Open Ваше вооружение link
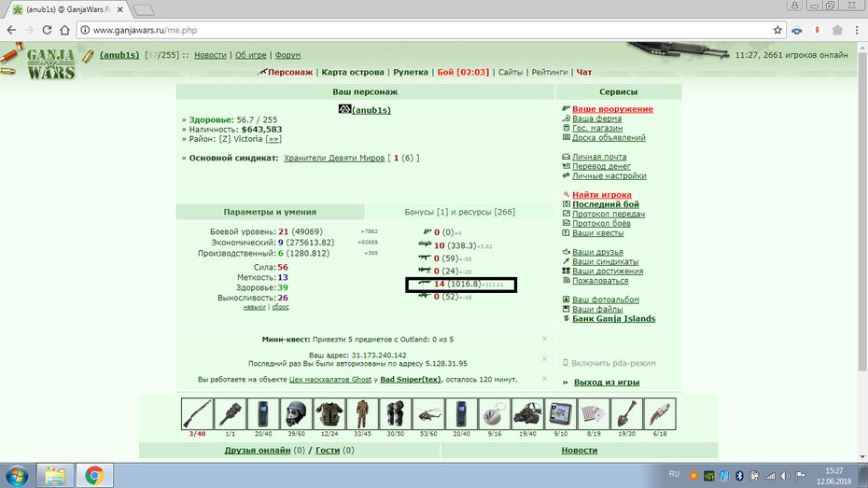The width and height of the screenshot is (868, 488). pos(612,109)
